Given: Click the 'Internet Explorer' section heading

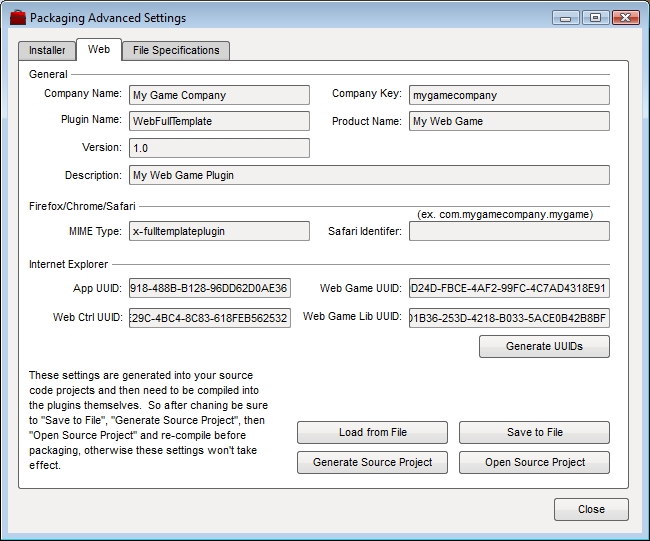Looking at the screenshot, I should tap(68, 264).
